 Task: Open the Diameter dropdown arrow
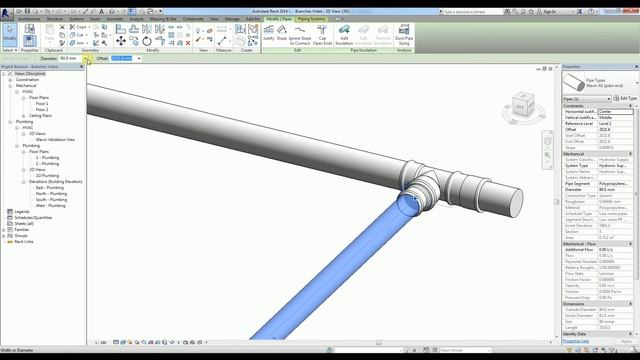click(86, 58)
